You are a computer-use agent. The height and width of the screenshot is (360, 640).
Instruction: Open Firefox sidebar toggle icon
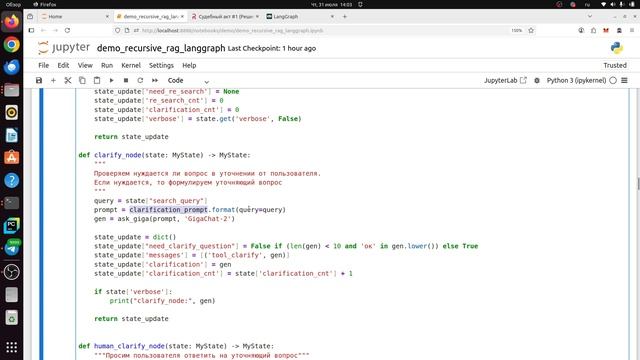[x=31, y=30]
